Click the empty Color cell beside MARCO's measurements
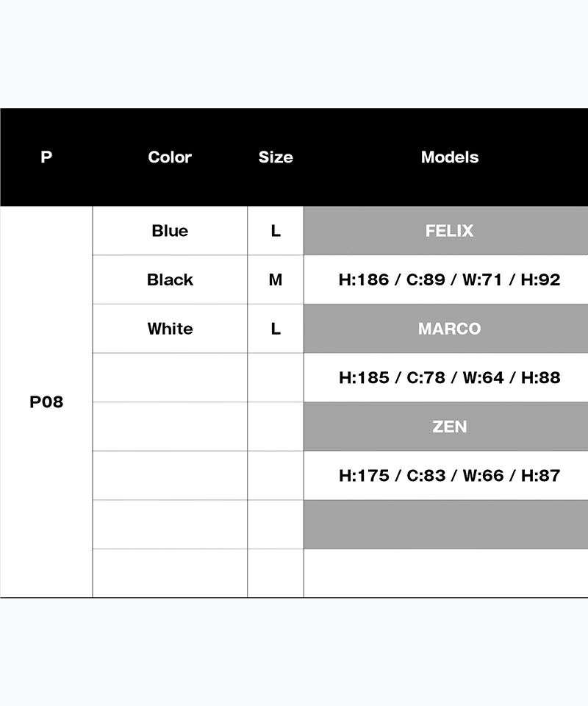 click(x=170, y=377)
